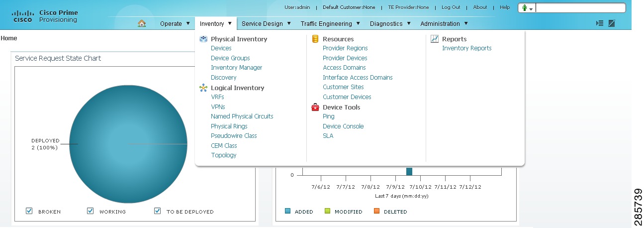
Task: Click the green user icon in search box
Action: [x=525, y=8]
